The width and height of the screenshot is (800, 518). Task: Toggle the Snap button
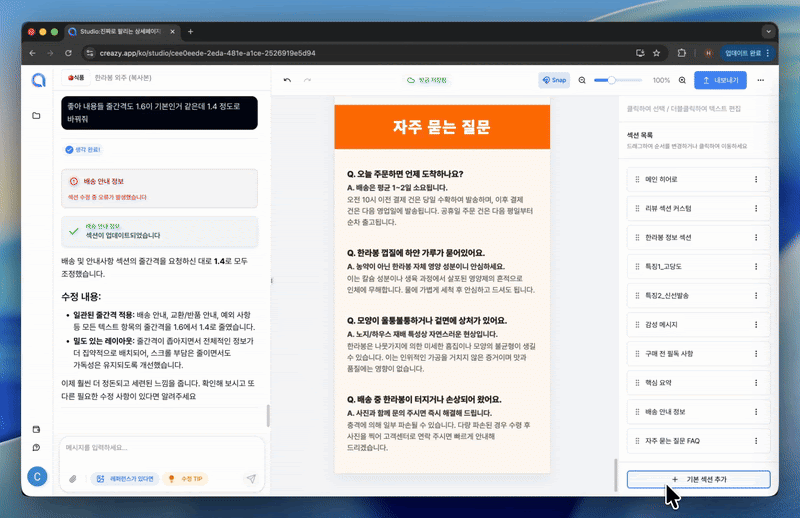(x=553, y=80)
